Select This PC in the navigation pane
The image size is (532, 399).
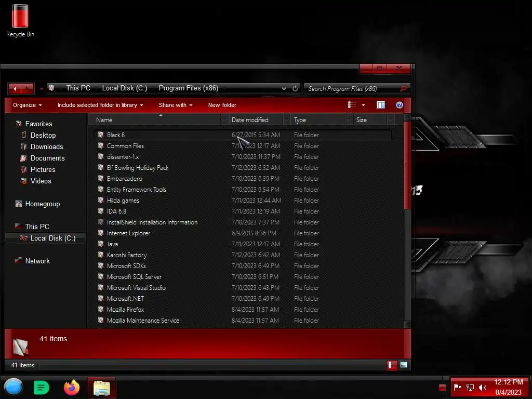[x=37, y=227]
